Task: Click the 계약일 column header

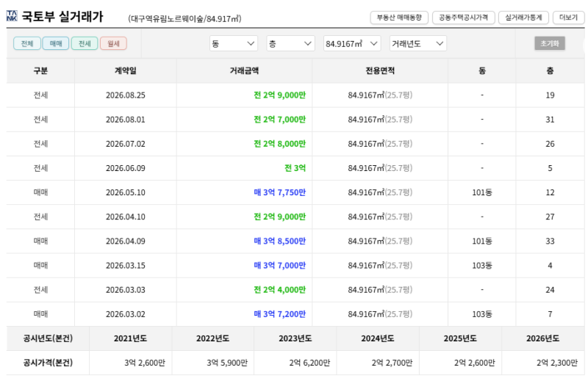Action: point(125,70)
